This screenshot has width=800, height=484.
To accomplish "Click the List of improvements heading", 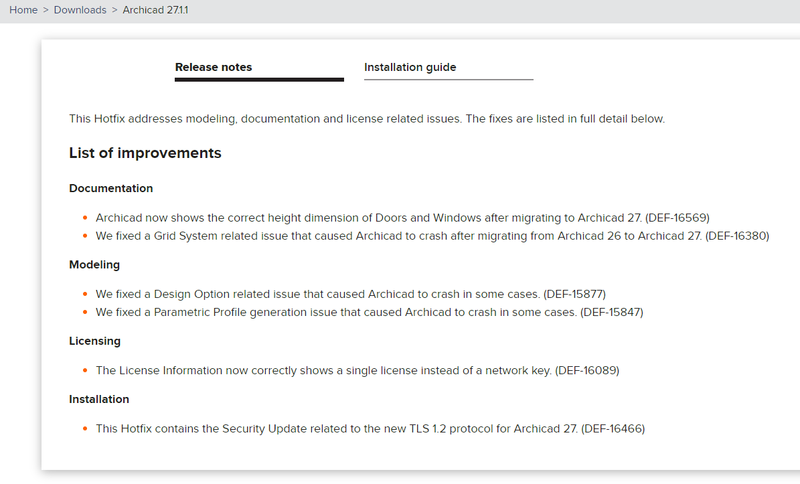I will 145,153.
